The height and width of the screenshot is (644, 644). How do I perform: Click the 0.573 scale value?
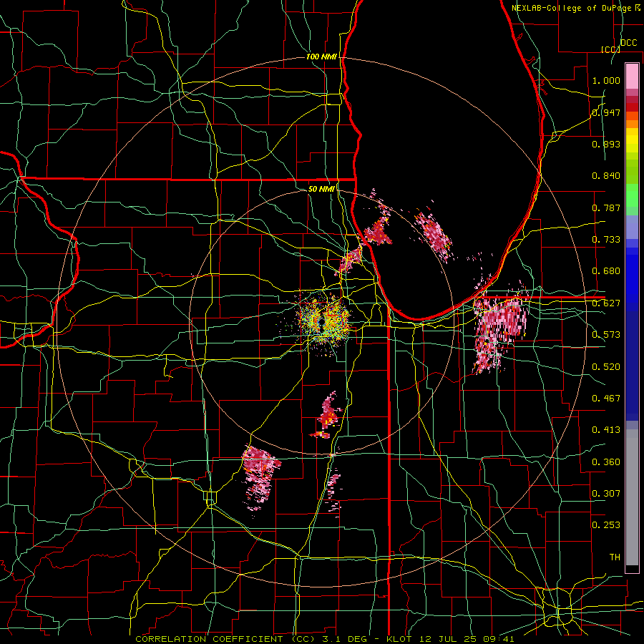606,335
